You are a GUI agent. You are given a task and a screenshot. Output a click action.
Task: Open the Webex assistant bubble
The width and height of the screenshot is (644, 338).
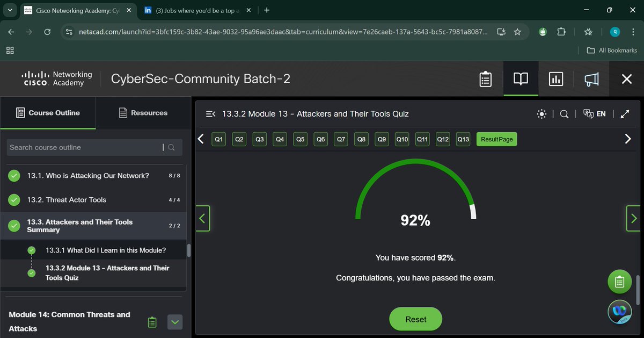(619, 311)
